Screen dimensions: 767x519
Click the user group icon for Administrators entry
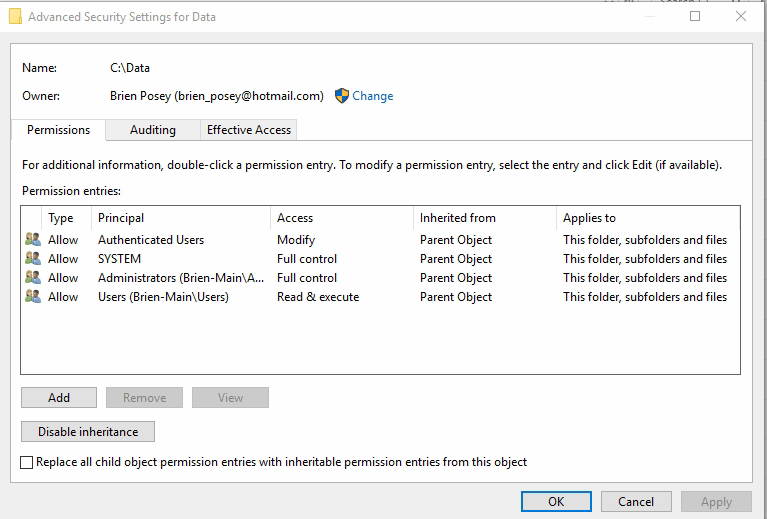click(33, 278)
